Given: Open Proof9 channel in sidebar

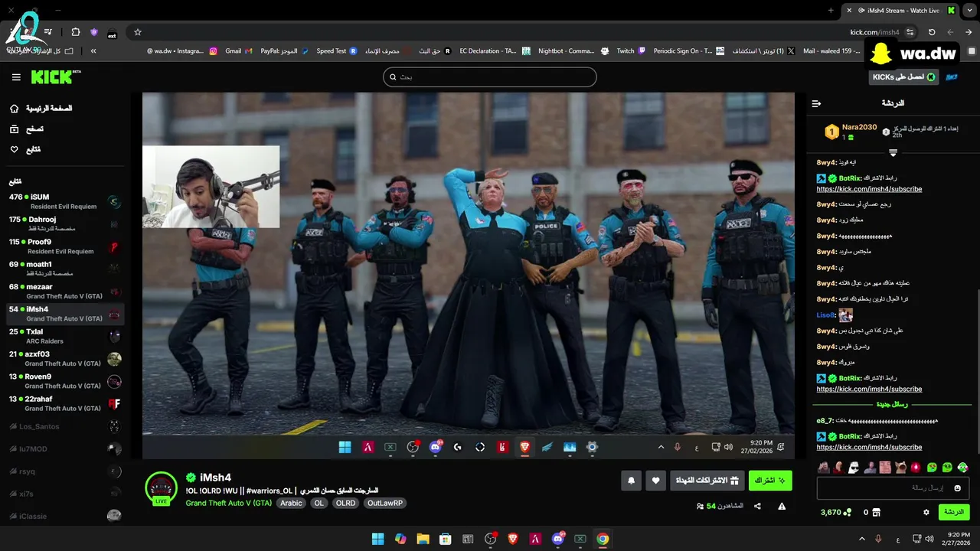Looking at the screenshot, I should (x=65, y=246).
